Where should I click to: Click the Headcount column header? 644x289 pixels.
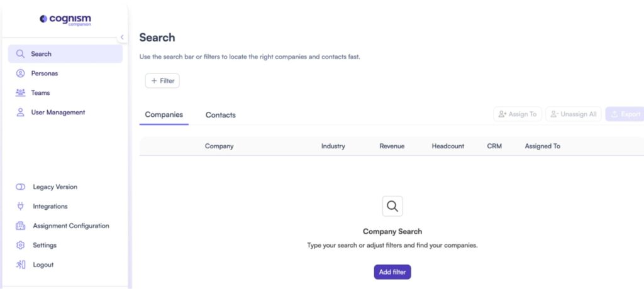click(x=448, y=146)
